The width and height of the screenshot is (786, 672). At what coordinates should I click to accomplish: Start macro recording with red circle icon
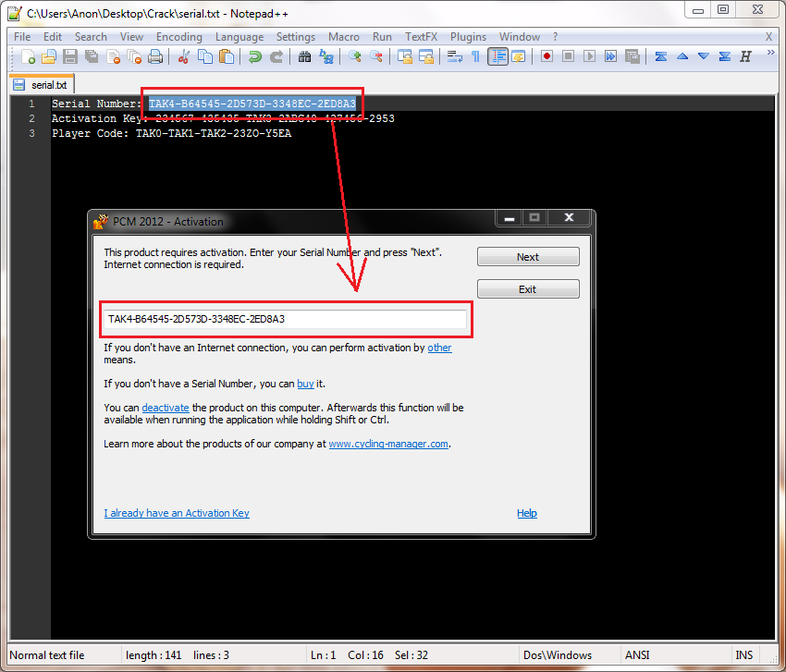pos(547,56)
